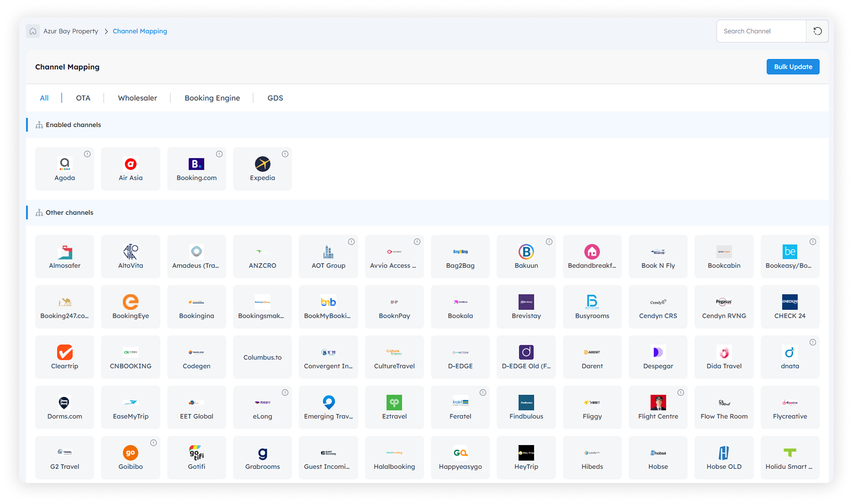The image size is (853, 504).
Task: Show info icon on Bookeasy card
Action: point(813,242)
